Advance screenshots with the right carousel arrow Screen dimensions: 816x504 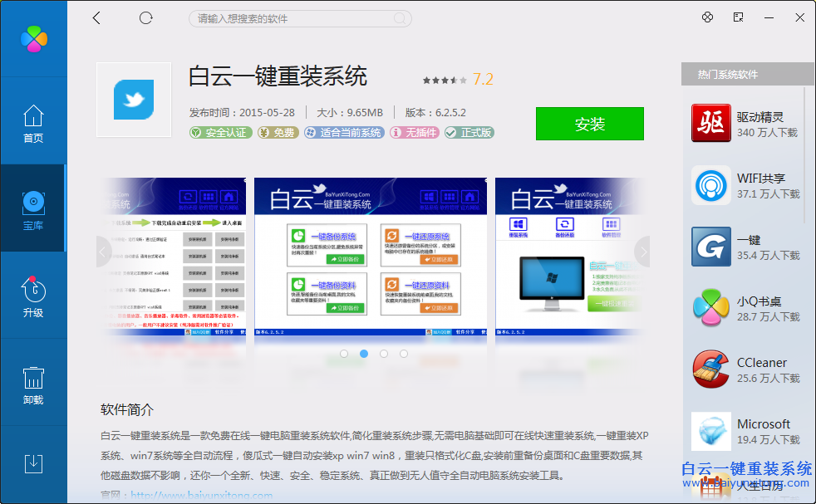pos(644,252)
